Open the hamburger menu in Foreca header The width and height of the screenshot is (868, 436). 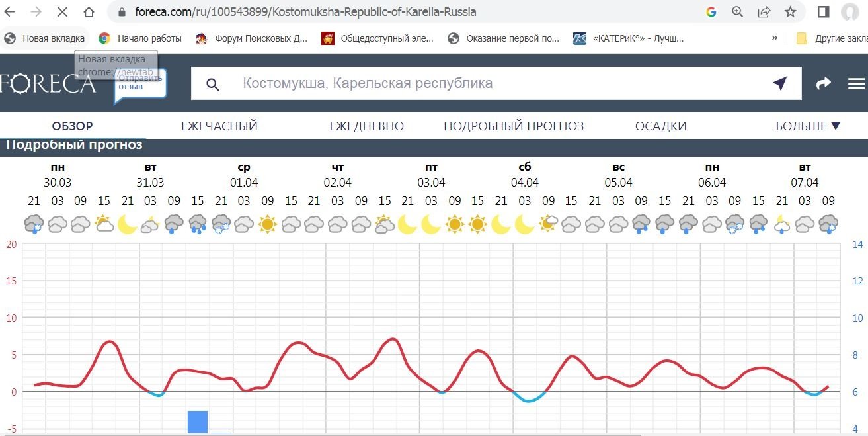coord(856,83)
